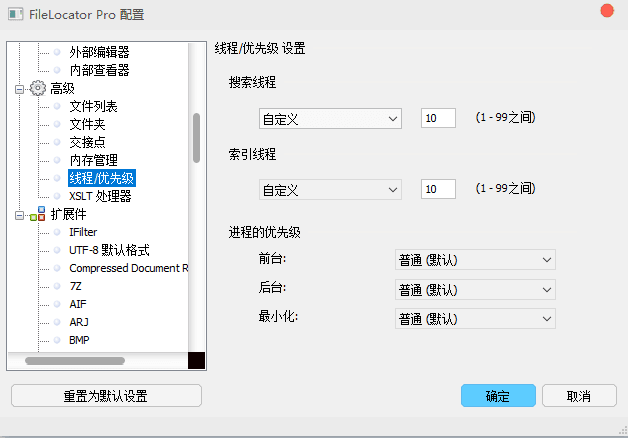The width and height of the screenshot is (628, 438).
Task: Click the 确定 button
Action: tap(498, 396)
